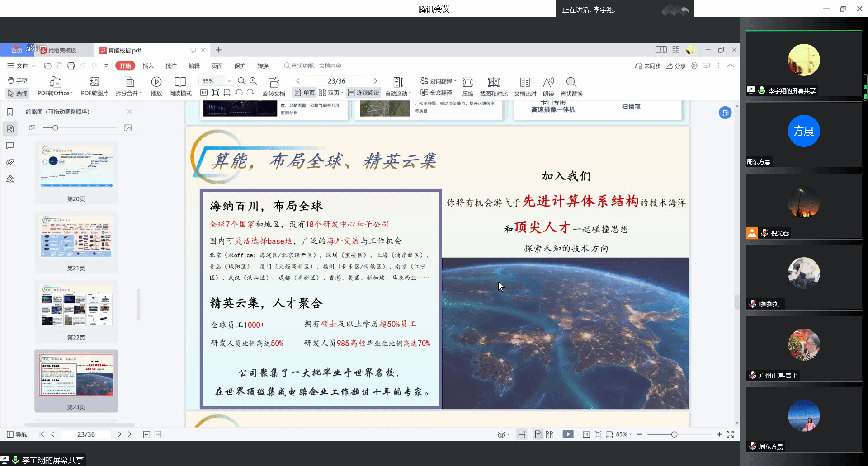
Task: Open the 85% zoom level dropdown
Action: 229,81
